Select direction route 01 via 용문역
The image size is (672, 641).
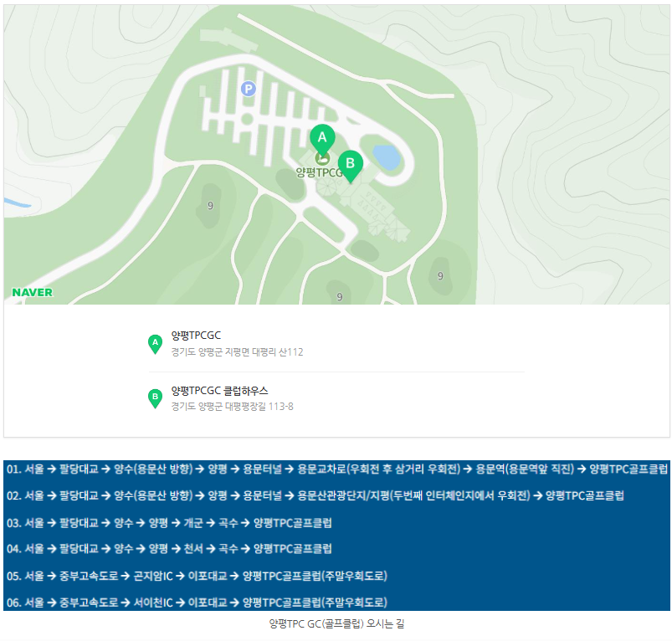click(x=337, y=469)
